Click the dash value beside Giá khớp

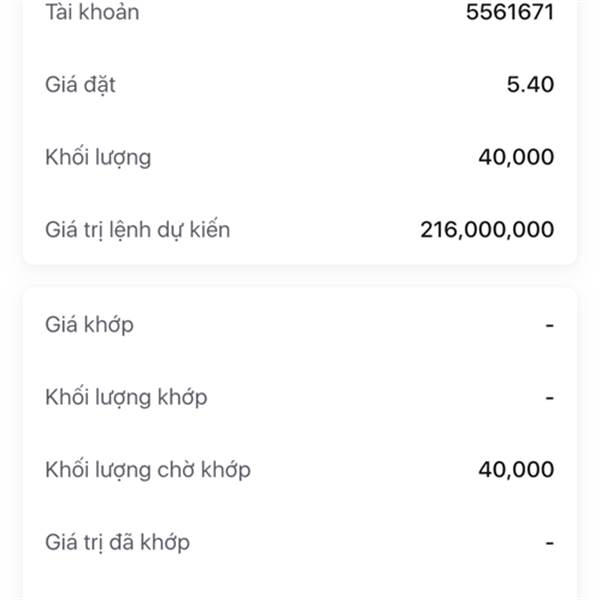549,325
